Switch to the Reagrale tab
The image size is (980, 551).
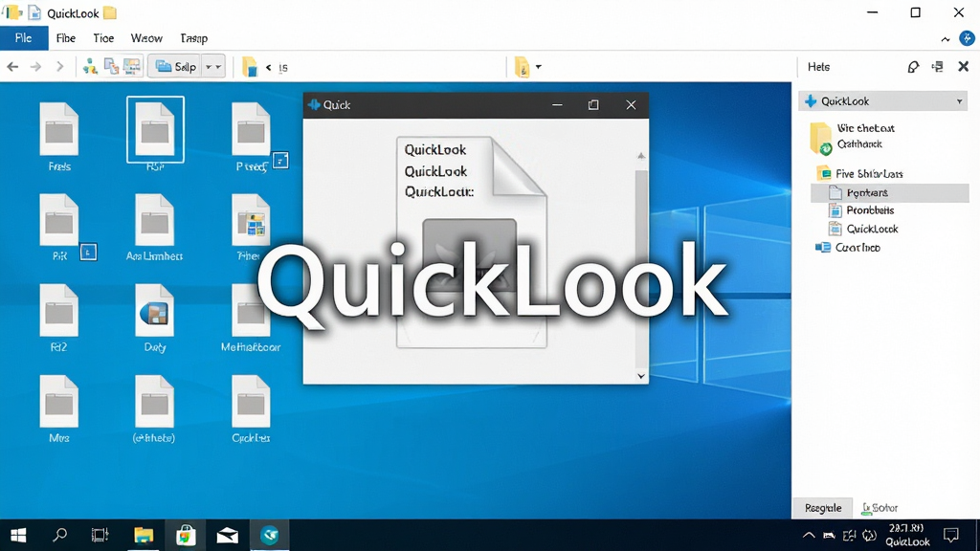pyautogui.click(x=822, y=508)
